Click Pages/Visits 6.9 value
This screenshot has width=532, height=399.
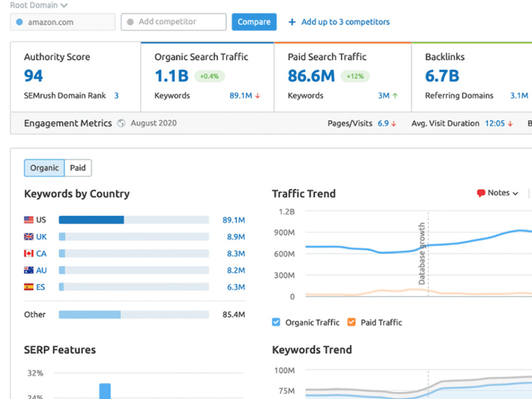(383, 123)
